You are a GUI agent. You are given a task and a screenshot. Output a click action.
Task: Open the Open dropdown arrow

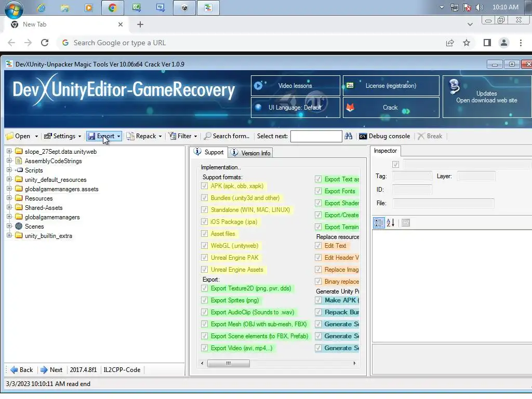pos(36,137)
